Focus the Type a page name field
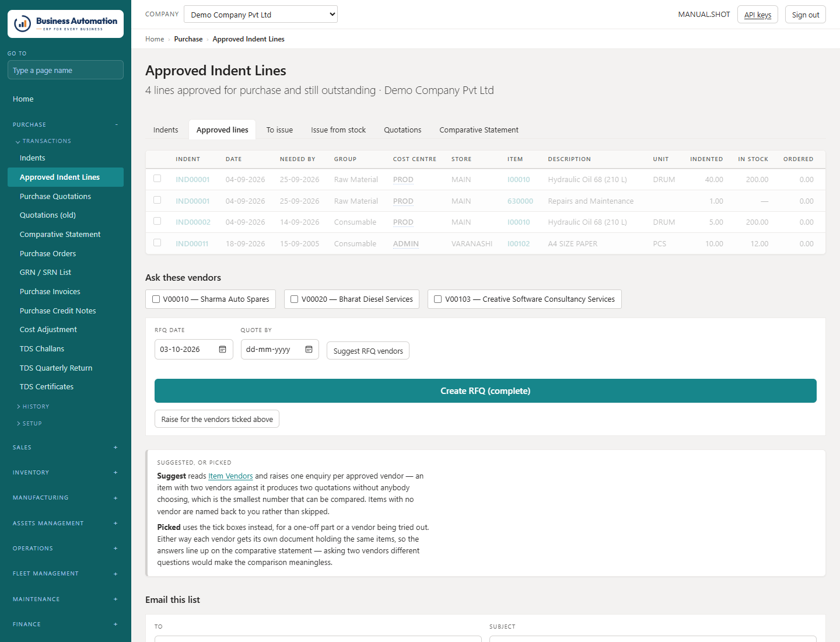Viewport: 840px width, 642px height. pyautogui.click(x=65, y=70)
